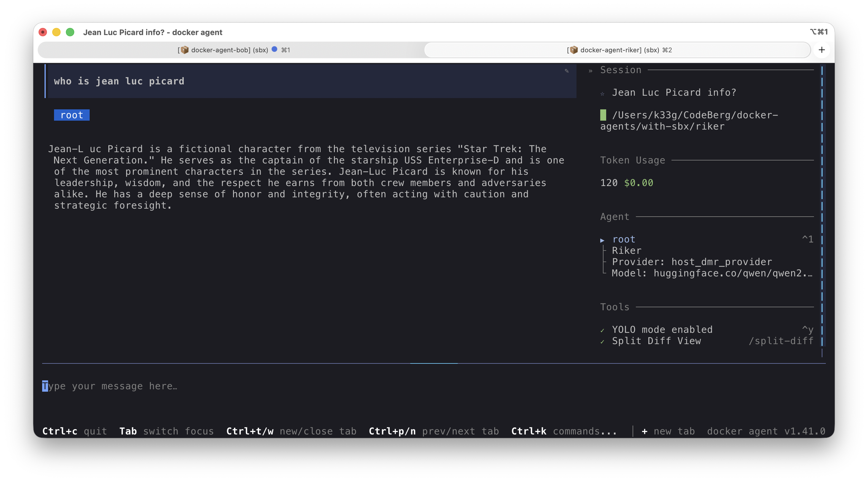Open Ctrl+k commands menu in footer

point(564,431)
